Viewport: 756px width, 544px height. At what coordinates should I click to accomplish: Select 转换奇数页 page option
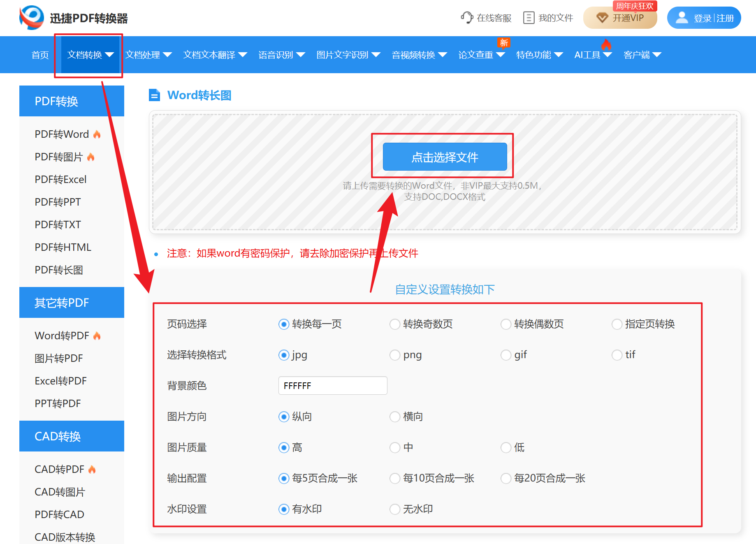coord(395,324)
